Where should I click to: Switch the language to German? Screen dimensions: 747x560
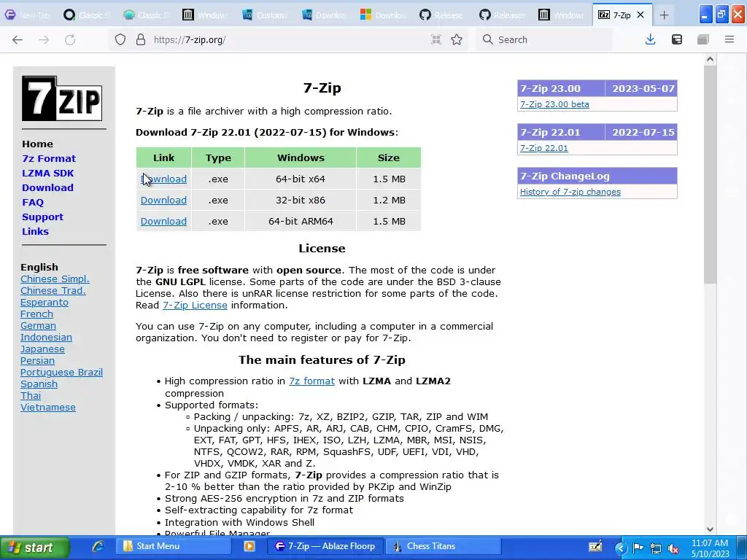(38, 326)
